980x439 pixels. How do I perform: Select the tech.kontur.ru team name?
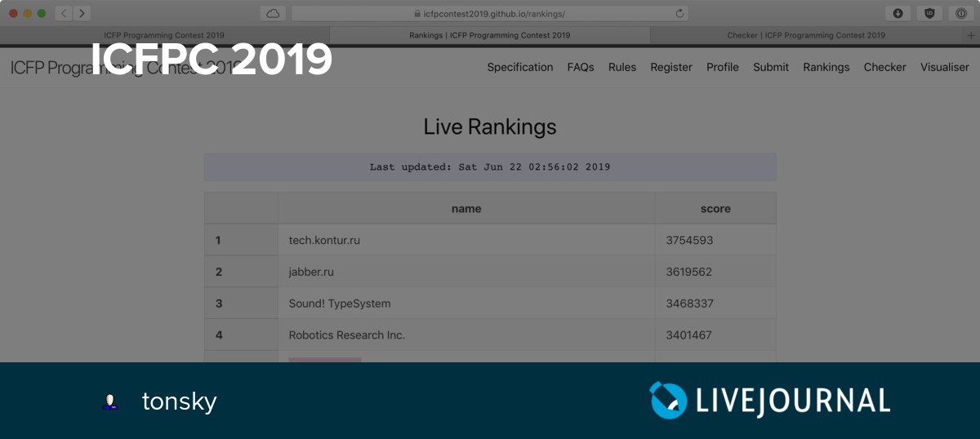[x=324, y=240]
